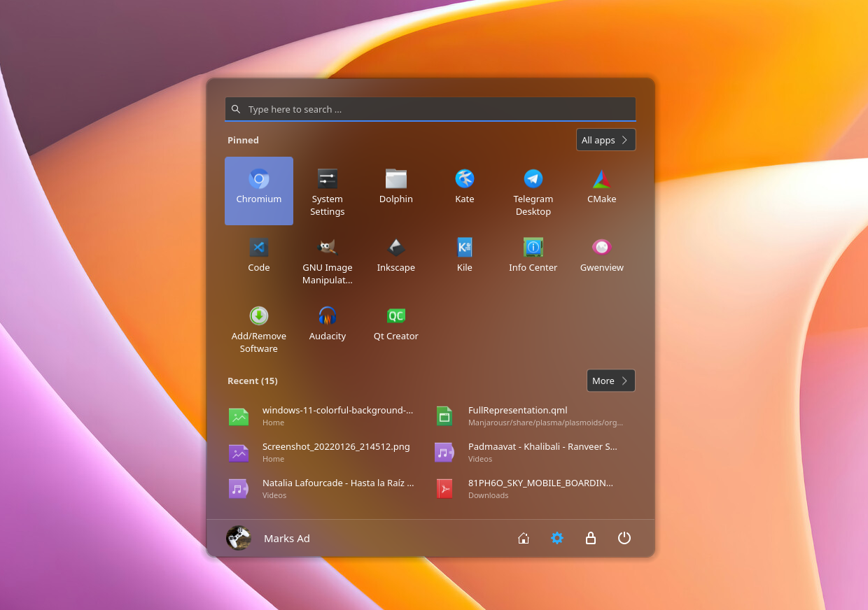Launch CMake from pinned apps
The width and height of the screenshot is (868, 610).
pyautogui.click(x=602, y=190)
